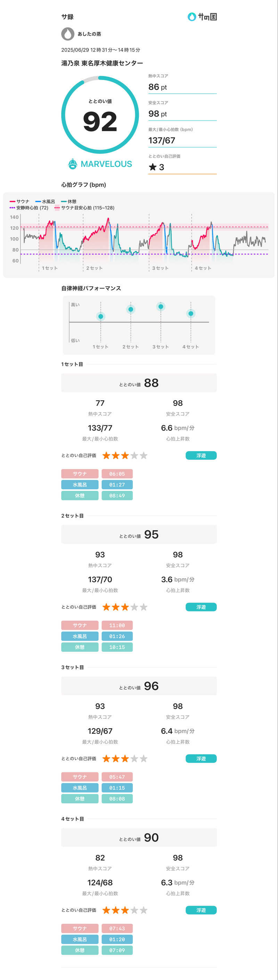Click the 水風呂 time 01:26 in 2セット目
The image size is (278, 980).
[x=117, y=636]
